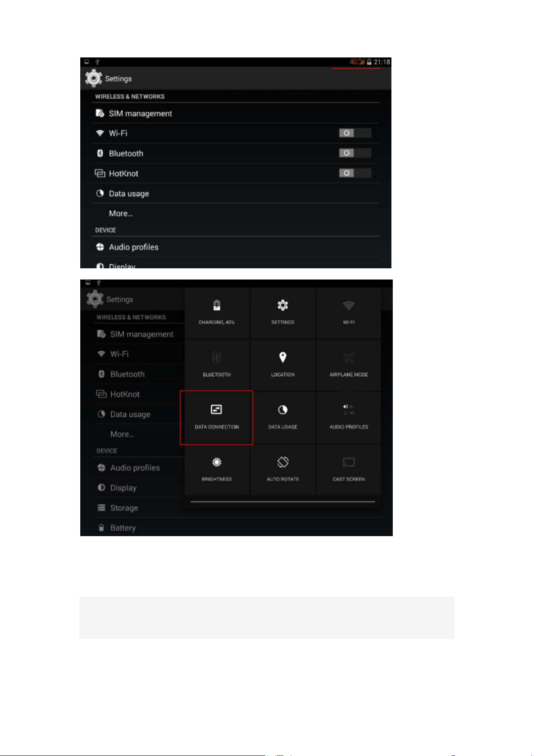Tap the Settings gear quick tile
Screen dimensions: 534x756
(282, 313)
